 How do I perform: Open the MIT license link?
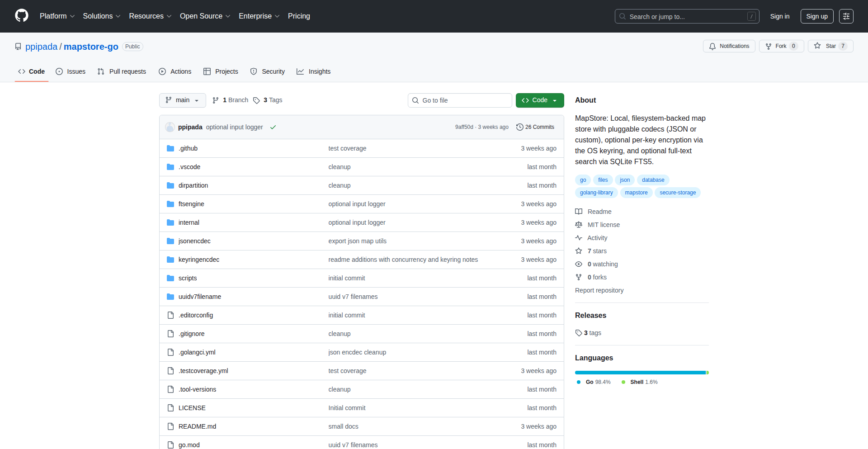[x=603, y=225]
